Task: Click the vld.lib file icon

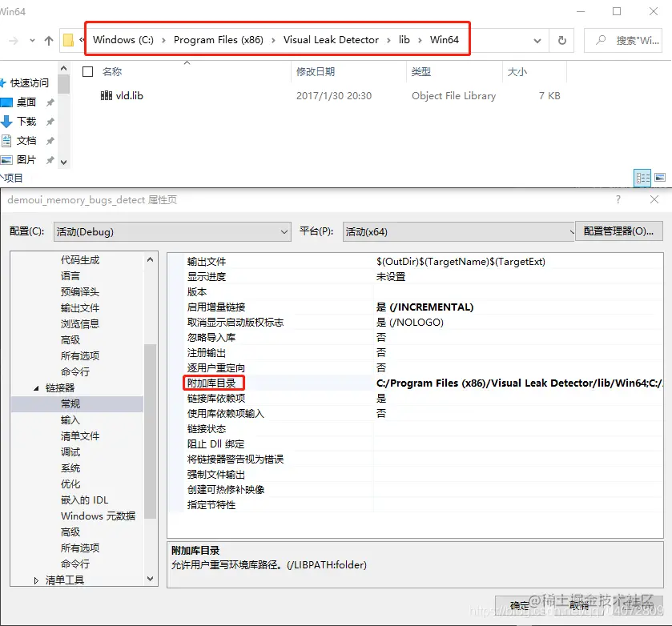Action: click(107, 95)
